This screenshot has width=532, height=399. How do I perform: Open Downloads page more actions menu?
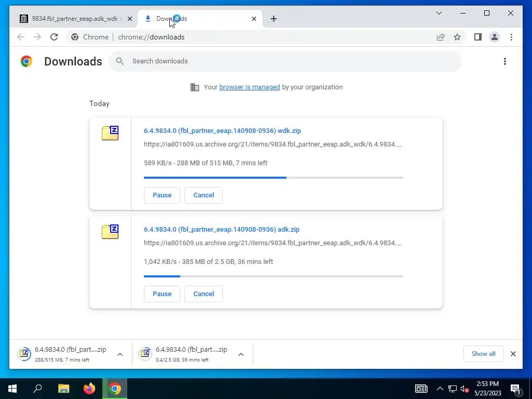coord(505,61)
